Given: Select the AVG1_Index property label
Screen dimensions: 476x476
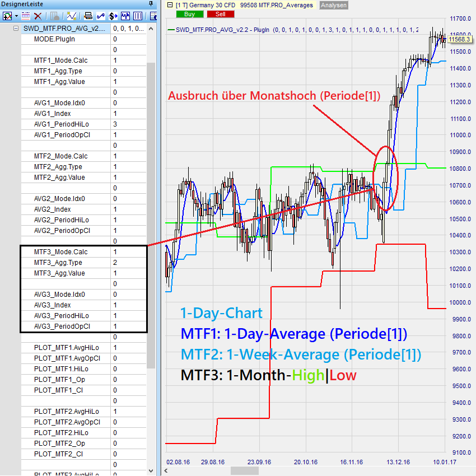Looking at the screenshot, I should click(x=52, y=114).
